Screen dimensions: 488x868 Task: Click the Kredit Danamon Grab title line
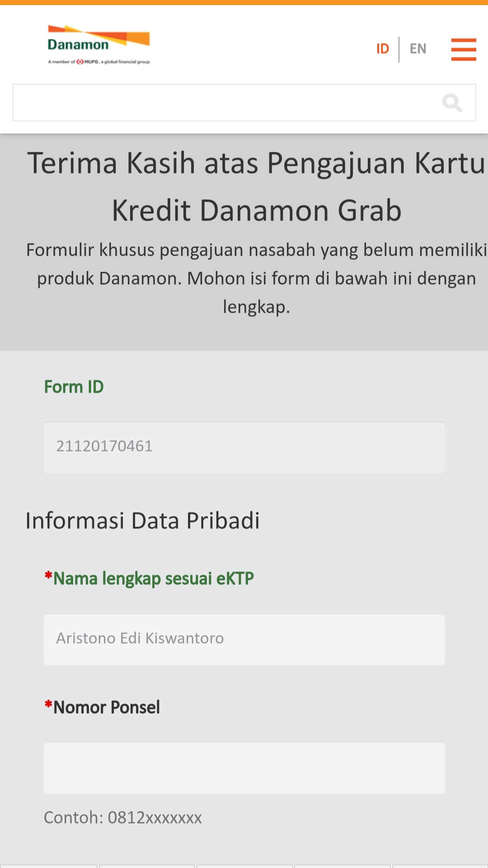(257, 211)
